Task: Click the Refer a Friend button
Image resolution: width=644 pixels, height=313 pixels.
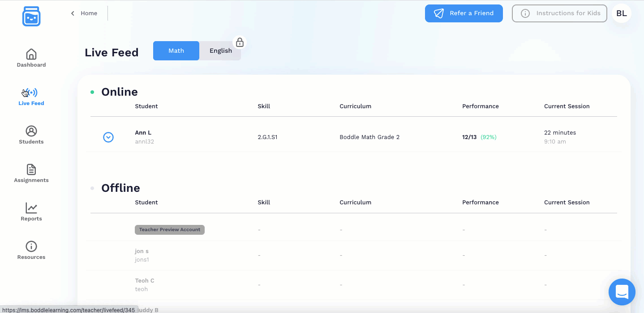Action: [464, 13]
